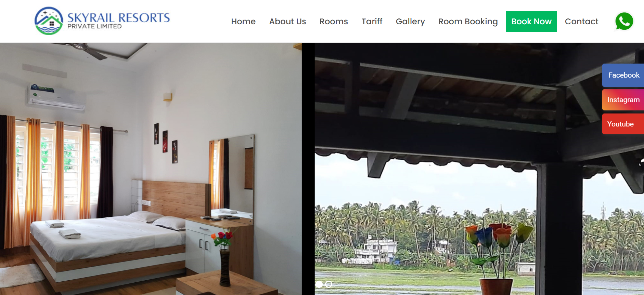Click the green Book Now button
The height and width of the screenshot is (295, 644).
click(x=531, y=22)
